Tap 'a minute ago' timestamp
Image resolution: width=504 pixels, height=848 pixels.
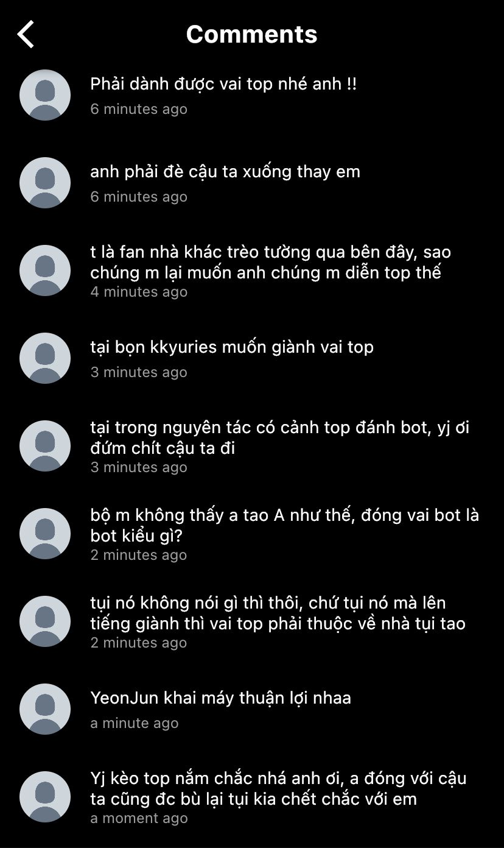point(135,723)
